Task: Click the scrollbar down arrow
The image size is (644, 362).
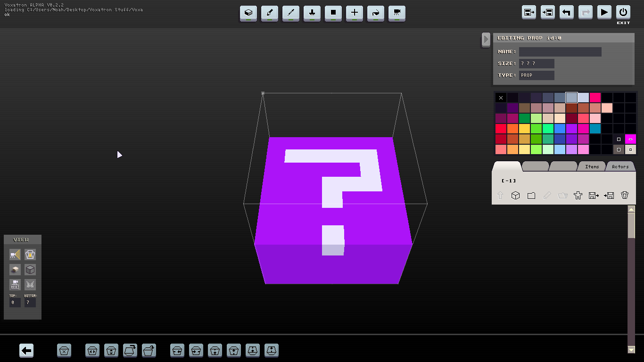Action: [631, 349]
